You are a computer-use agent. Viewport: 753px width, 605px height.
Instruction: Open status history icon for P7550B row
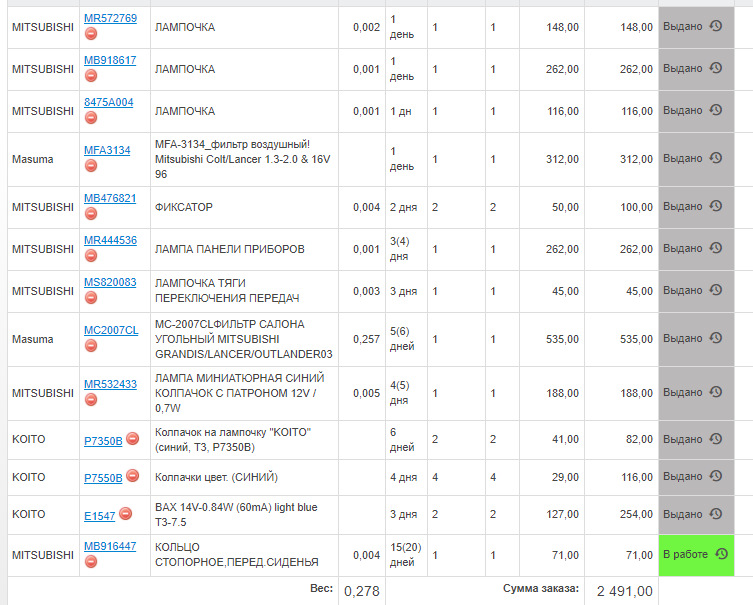pos(716,476)
